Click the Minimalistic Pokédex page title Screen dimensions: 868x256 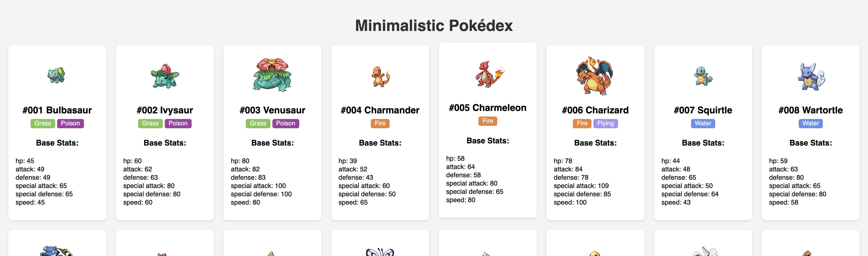pos(434,26)
